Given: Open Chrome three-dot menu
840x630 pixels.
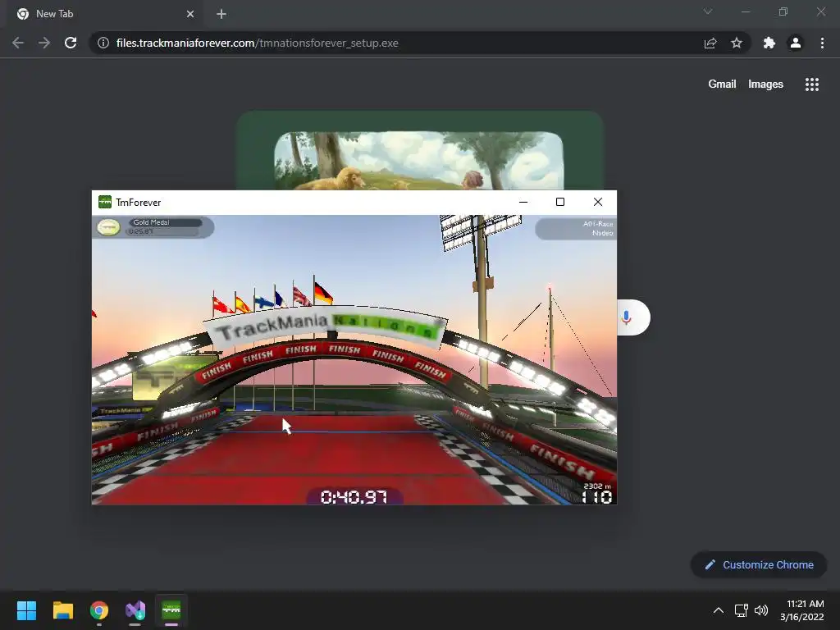Looking at the screenshot, I should [x=822, y=43].
